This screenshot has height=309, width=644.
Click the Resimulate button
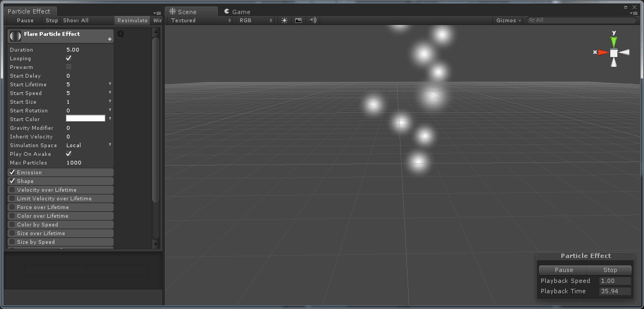pyautogui.click(x=132, y=21)
